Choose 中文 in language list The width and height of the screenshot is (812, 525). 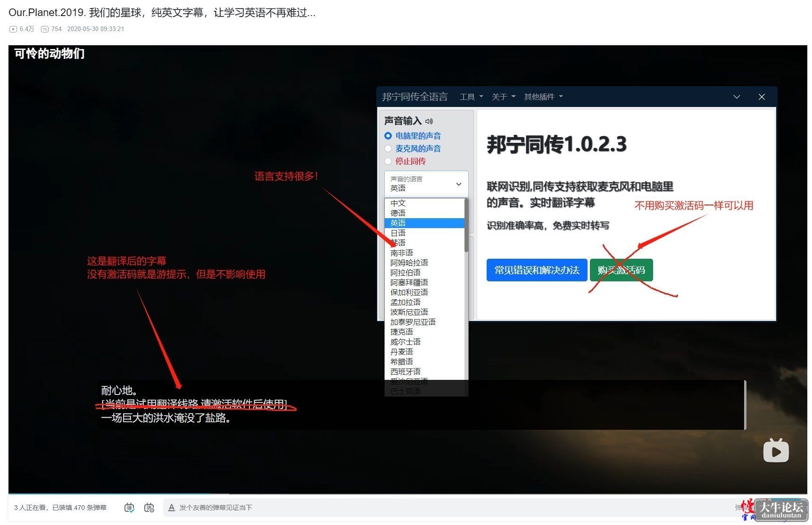click(424, 203)
